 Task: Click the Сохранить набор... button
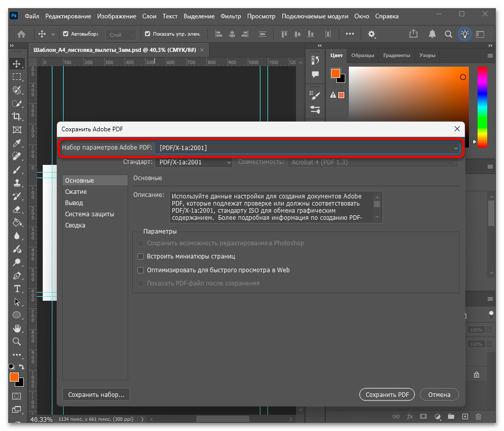click(96, 395)
